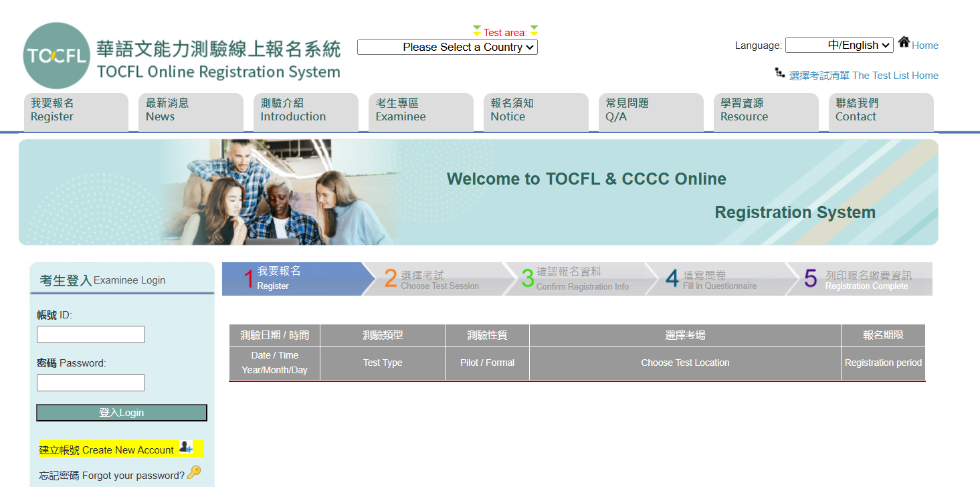The width and height of the screenshot is (980, 495).
Task: Open the 常見問題 Q/A tab
Action: coord(651,111)
